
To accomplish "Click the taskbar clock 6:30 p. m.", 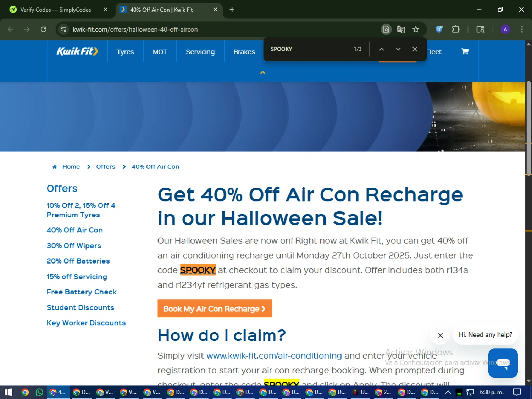I will pyautogui.click(x=492, y=392).
